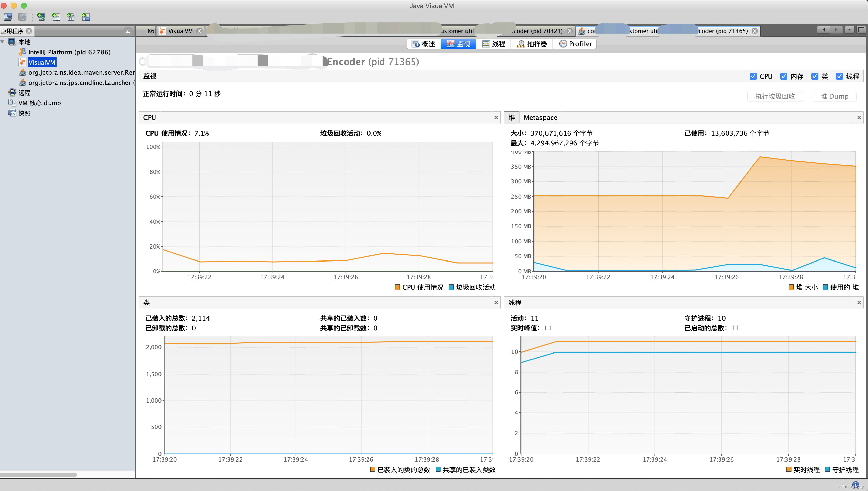This screenshot has height=491, width=868.
Task: Click the 堆 Dump button icon
Action: point(835,96)
